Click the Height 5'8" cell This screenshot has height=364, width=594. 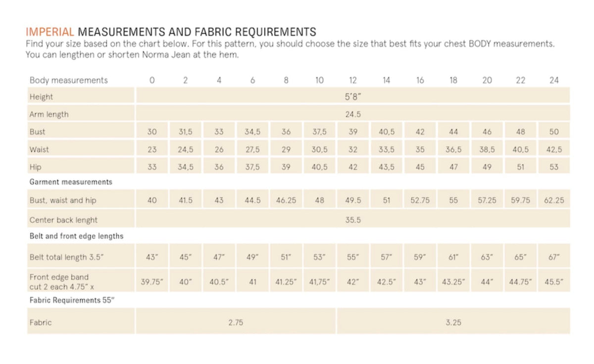pyautogui.click(x=353, y=97)
